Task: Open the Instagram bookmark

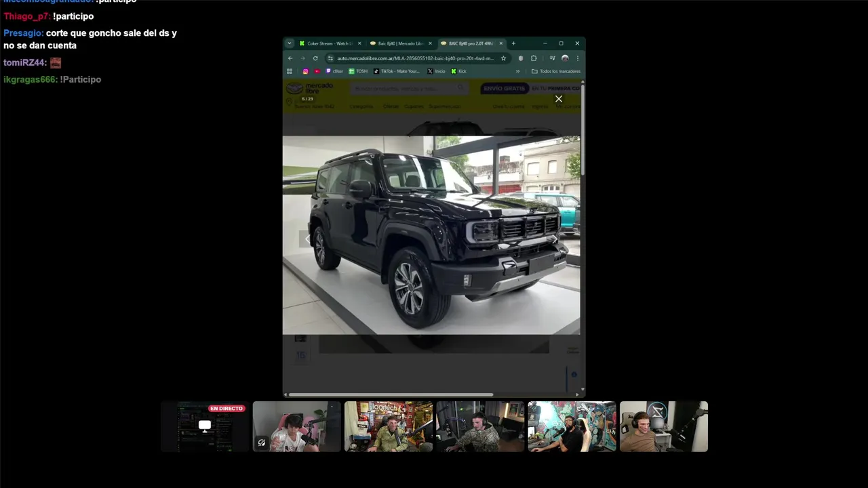Action: click(x=305, y=71)
